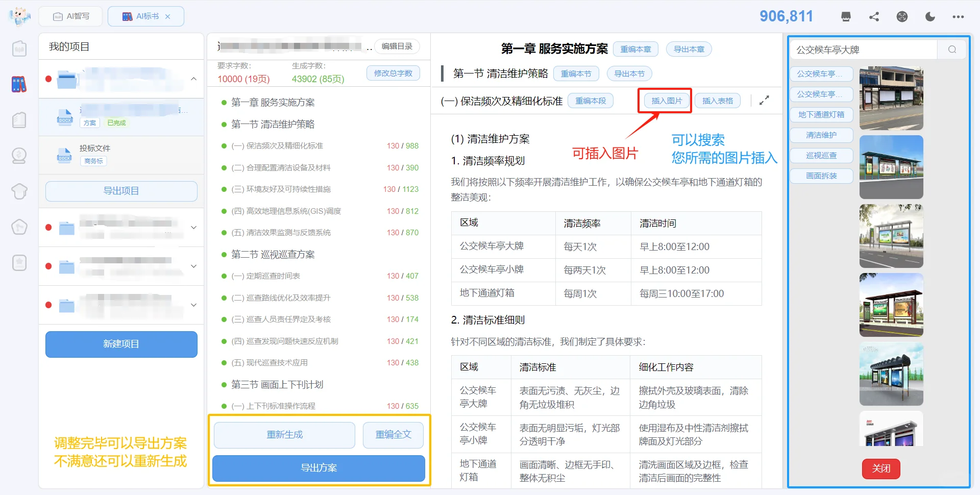This screenshot has width=980, height=495.
Task: Click the topmost document icon in left sidebar
Action: [19, 48]
